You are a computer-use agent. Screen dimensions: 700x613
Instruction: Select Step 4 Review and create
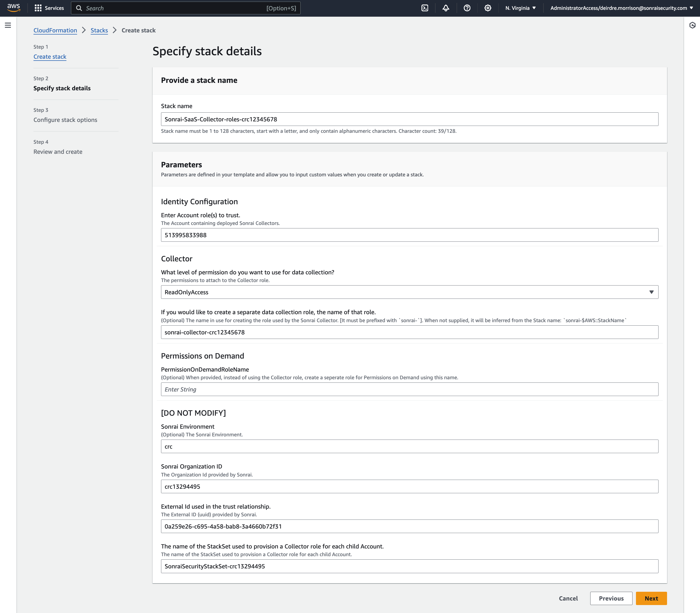click(x=58, y=152)
